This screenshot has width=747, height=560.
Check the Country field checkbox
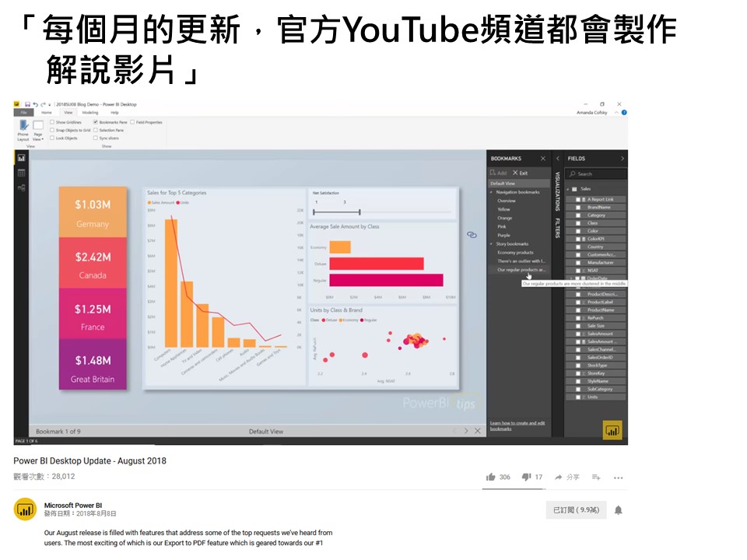(x=578, y=247)
